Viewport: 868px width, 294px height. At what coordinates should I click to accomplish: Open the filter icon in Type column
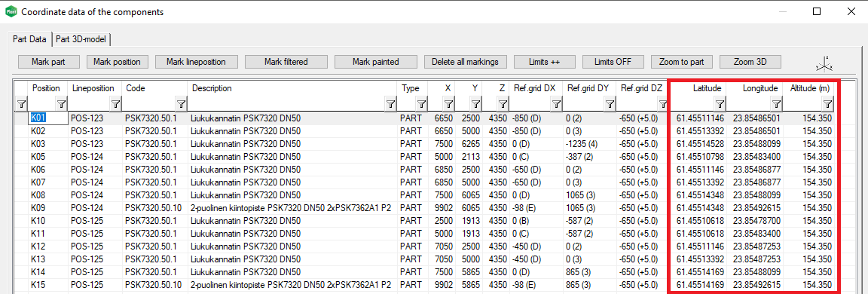pyautogui.click(x=421, y=103)
